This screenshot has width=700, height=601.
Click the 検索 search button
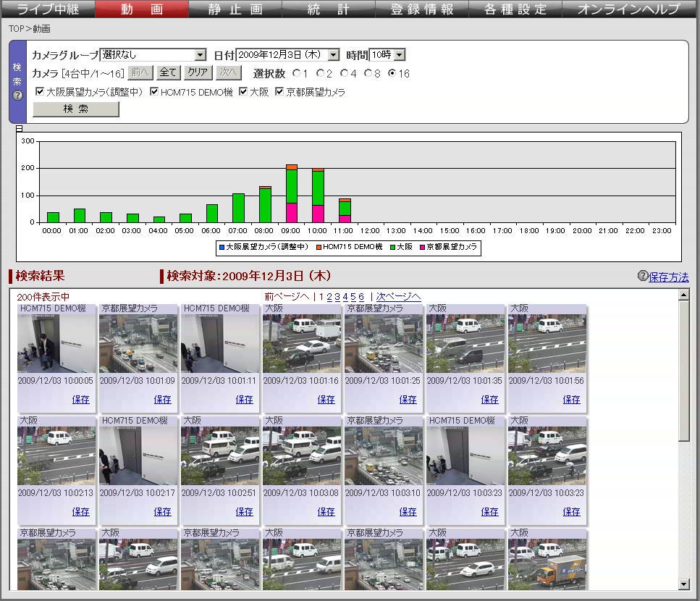pyautogui.click(x=76, y=109)
